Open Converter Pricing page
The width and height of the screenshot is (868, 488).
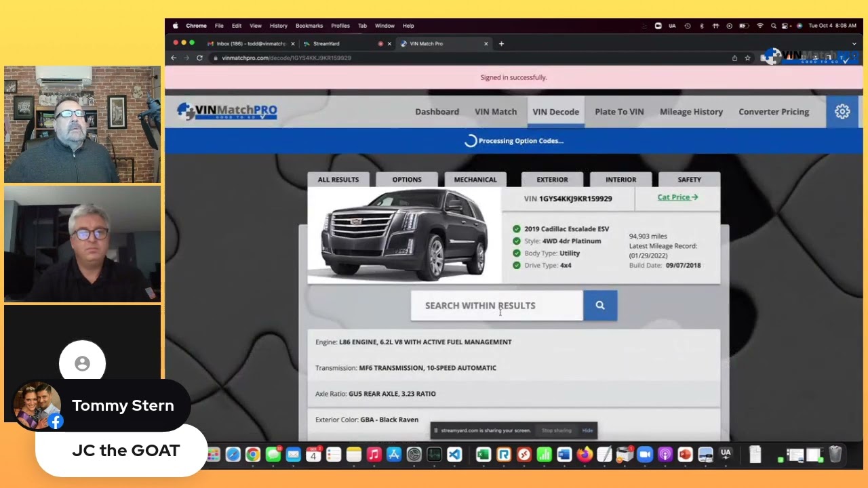click(774, 112)
